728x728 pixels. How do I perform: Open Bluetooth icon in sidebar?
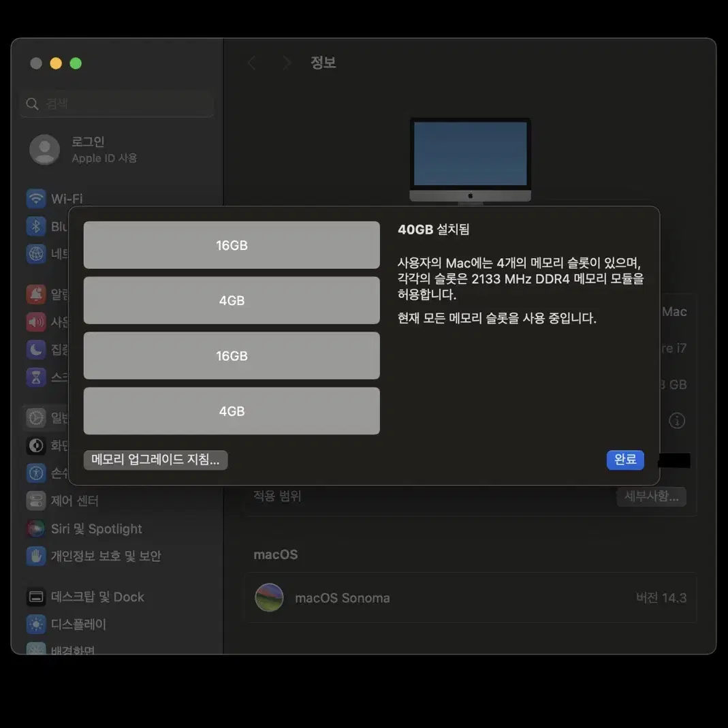(x=35, y=226)
